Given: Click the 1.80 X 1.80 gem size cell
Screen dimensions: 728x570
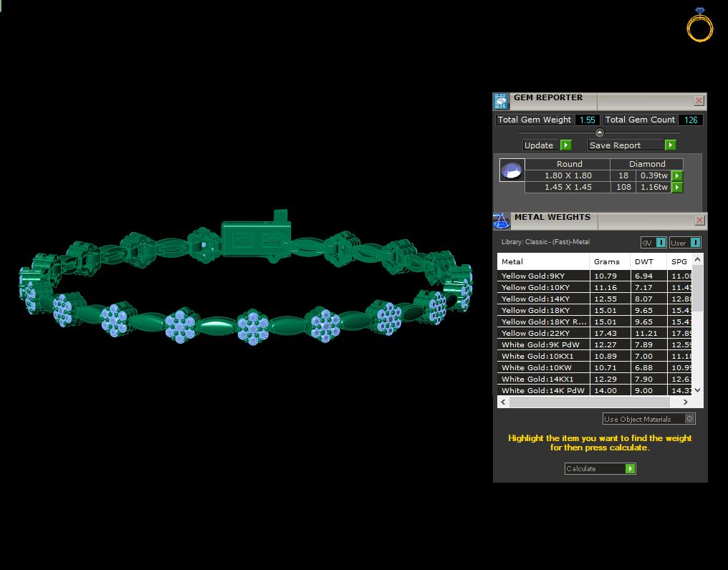Looking at the screenshot, I should 567,176.
